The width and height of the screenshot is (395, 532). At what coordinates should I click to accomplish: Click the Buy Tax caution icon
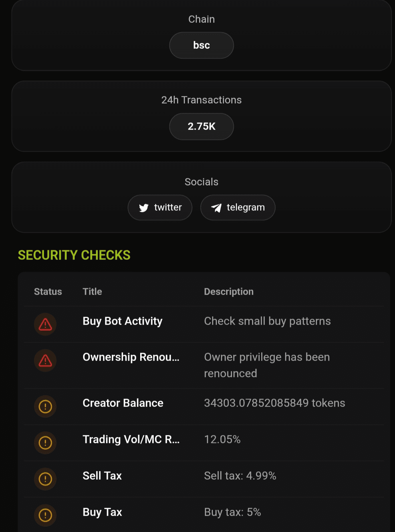pyautogui.click(x=45, y=515)
